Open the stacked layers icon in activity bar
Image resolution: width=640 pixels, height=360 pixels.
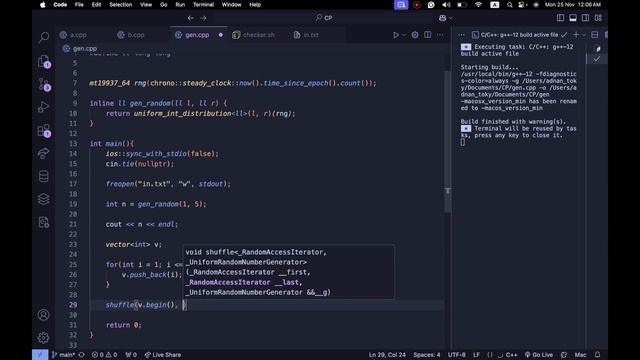click(44, 199)
